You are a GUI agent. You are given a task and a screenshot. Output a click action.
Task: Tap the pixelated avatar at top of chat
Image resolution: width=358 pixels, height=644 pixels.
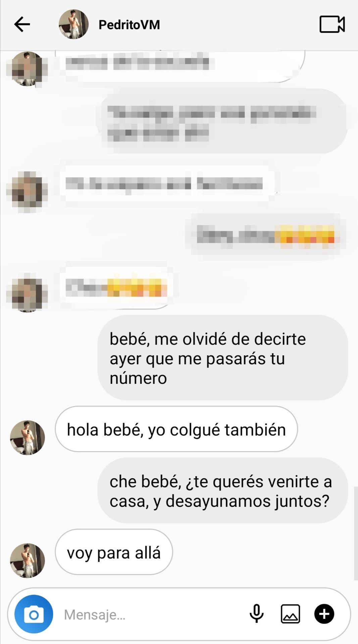coord(27,69)
